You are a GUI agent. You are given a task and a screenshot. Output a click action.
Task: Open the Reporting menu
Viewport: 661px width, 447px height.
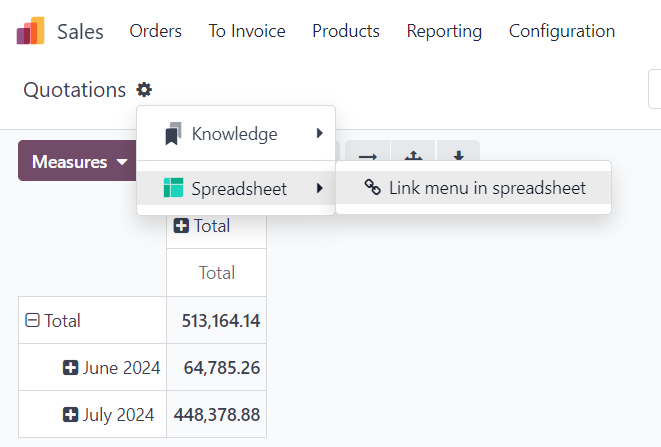pos(444,31)
